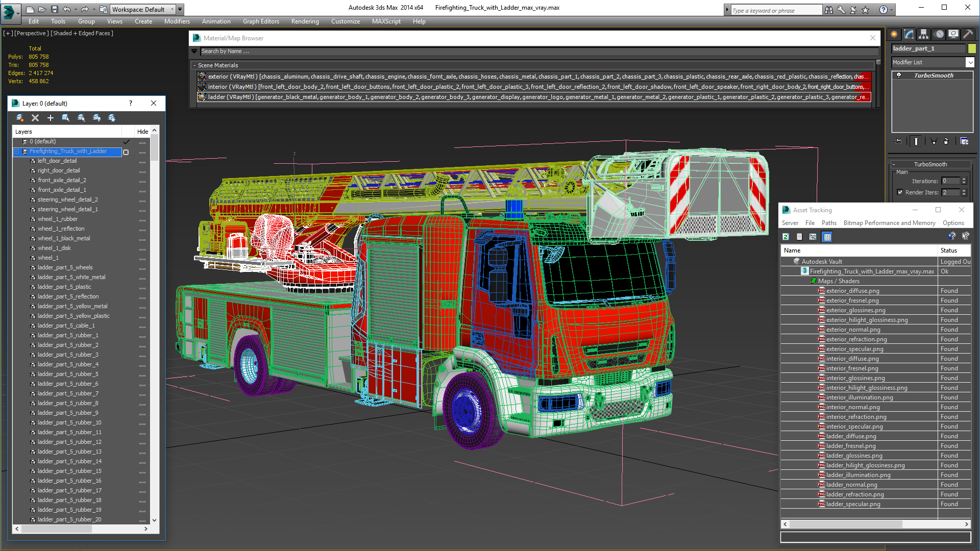
Task: Click Shaded + Edged Faces viewport label
Action: click(82, 33)
